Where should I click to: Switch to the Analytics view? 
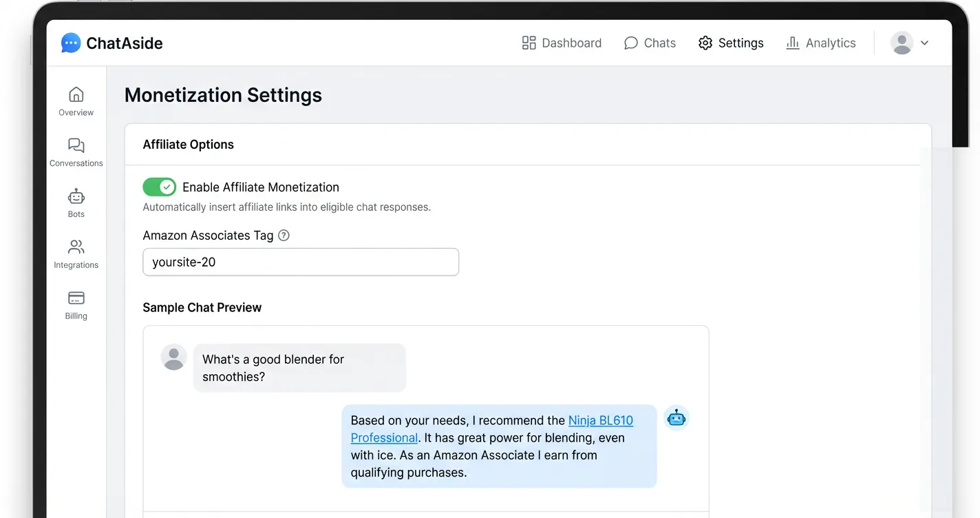(820, 43)
